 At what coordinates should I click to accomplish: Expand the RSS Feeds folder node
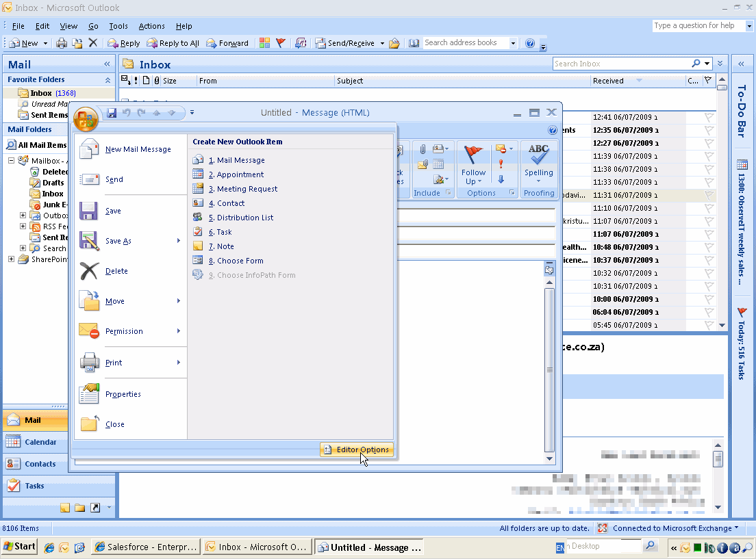pyautogui.click(x=23, y=226)
